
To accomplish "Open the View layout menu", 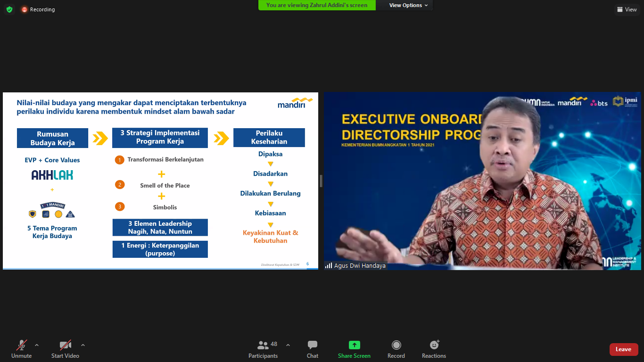I will (627, 9).
